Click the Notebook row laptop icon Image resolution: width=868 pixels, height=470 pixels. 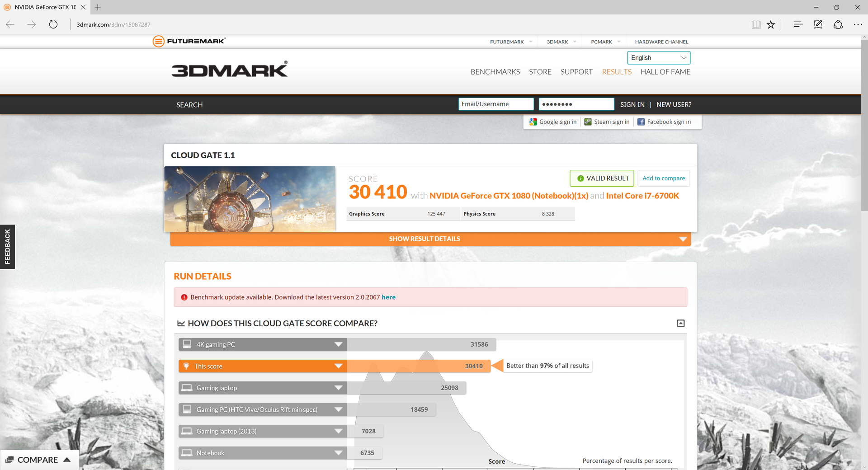[187, 452]
